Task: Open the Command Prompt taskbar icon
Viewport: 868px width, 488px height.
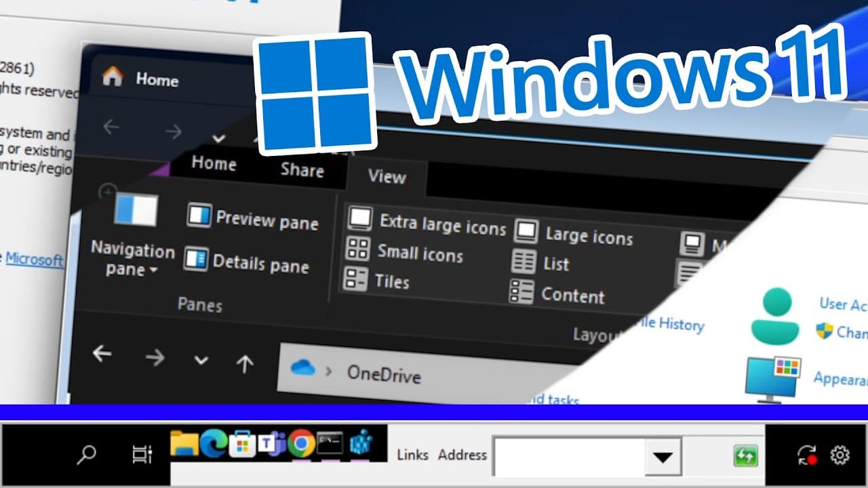Action: (331, 443)
